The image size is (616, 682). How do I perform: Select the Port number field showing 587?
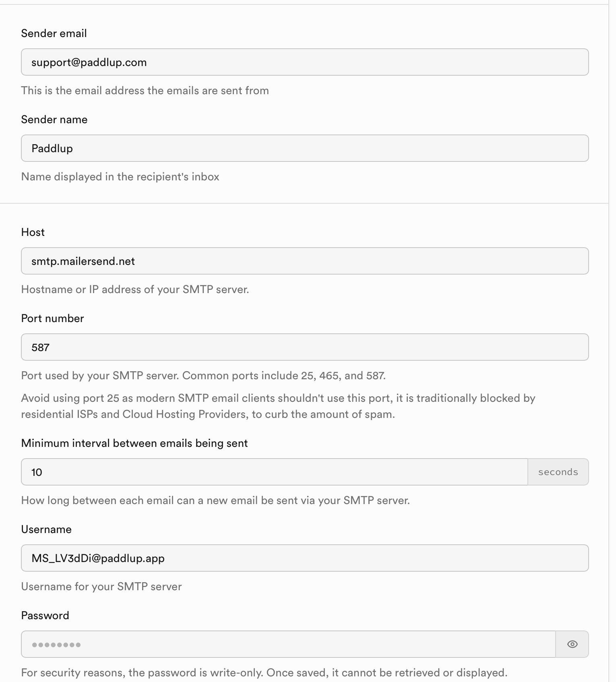pyautogui.click(x=304, y=347)
